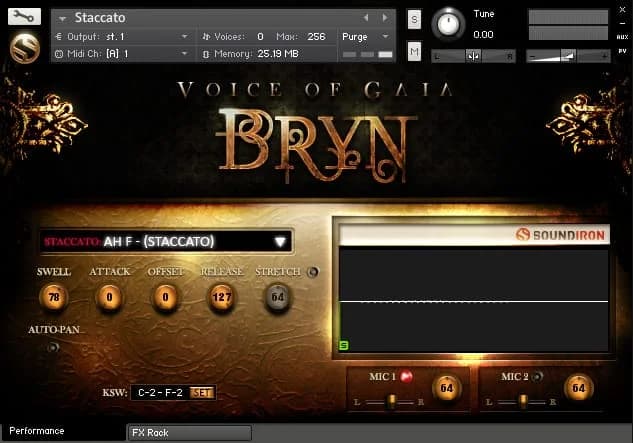This screenshot has width=633, height=443.
Task: Toggle the PV button
Action: point(622,51)
